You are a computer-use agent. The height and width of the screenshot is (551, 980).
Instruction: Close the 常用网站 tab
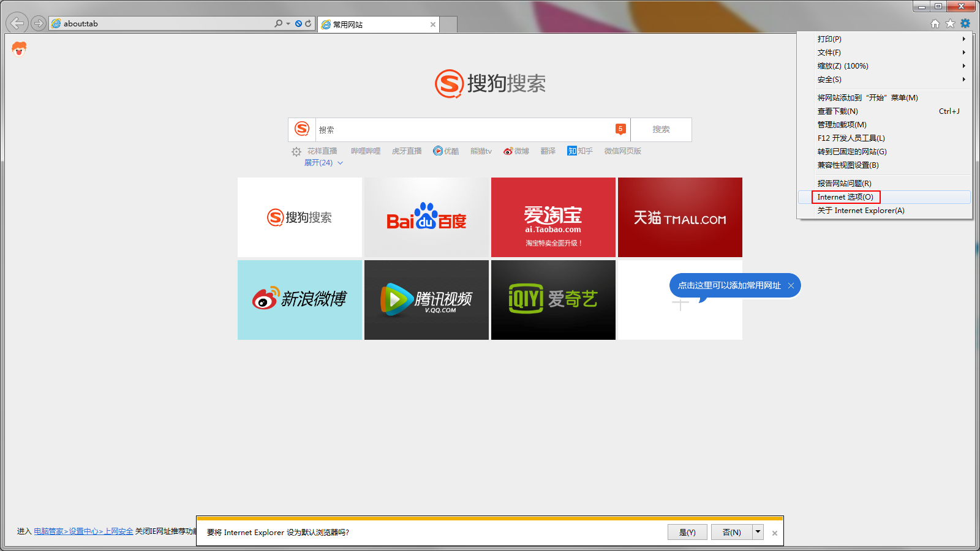[x=433, y=24]
